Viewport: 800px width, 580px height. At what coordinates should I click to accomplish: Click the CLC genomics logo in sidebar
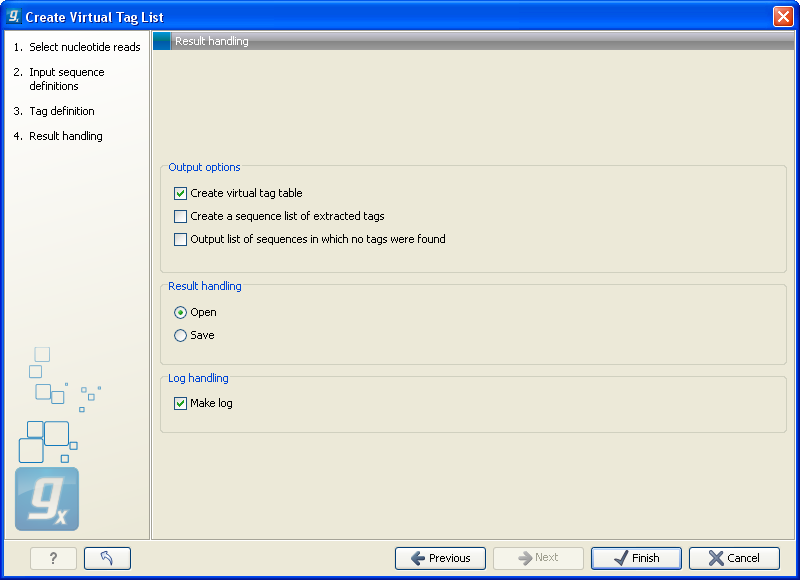47,499
